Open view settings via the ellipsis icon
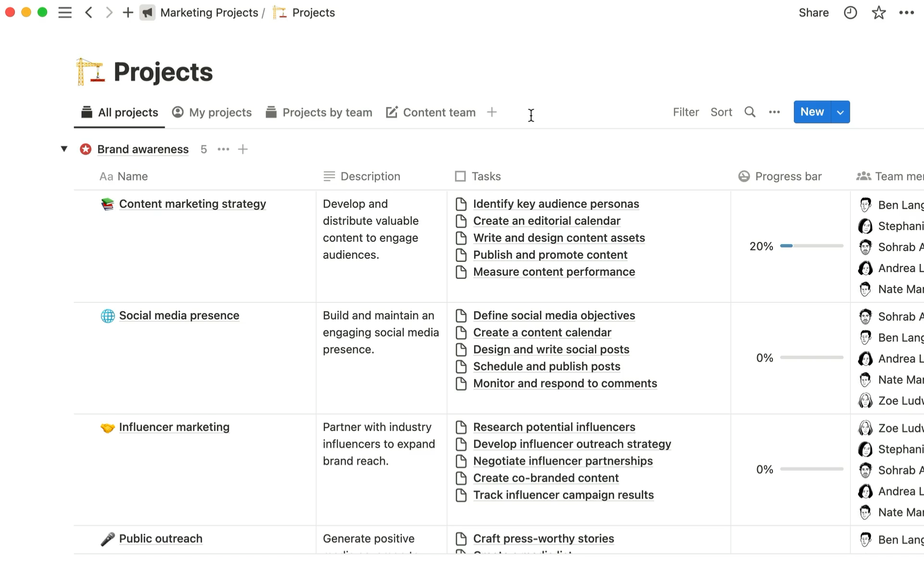This screenshot has height=578, width=924. click(774, 112)
